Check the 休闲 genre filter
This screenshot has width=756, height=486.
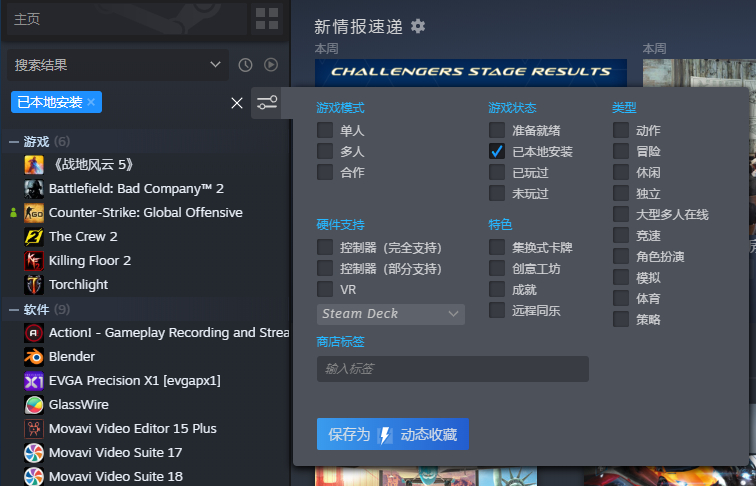[x=621, y=172]
